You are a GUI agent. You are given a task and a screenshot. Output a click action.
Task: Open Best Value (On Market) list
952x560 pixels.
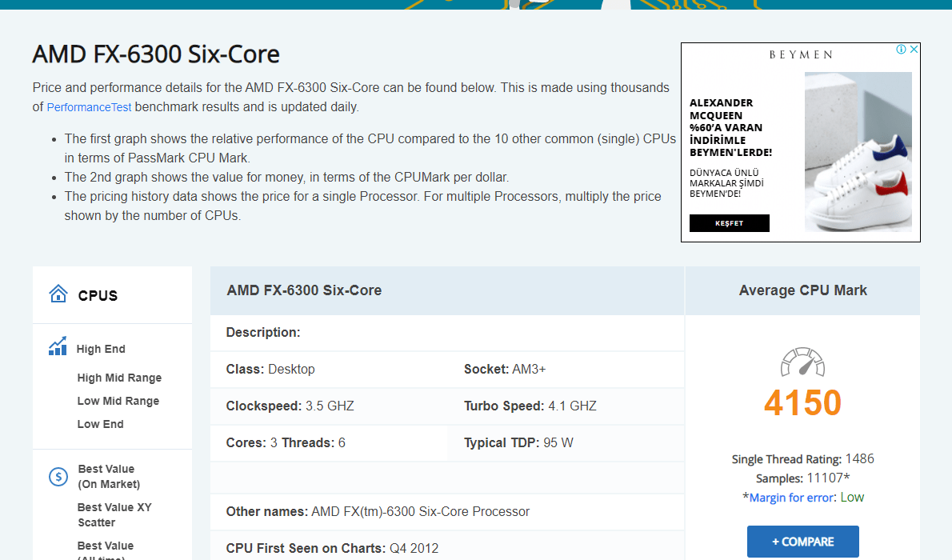[x=110, y=477]
